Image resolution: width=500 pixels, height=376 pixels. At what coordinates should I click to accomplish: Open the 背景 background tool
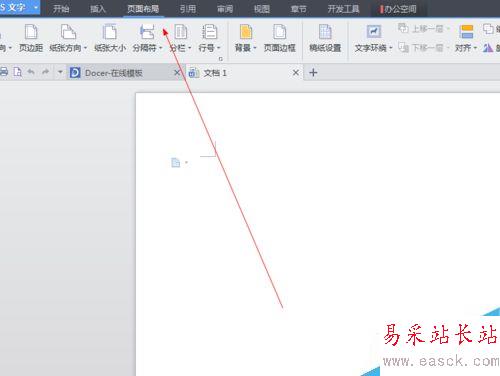(245, 39)
